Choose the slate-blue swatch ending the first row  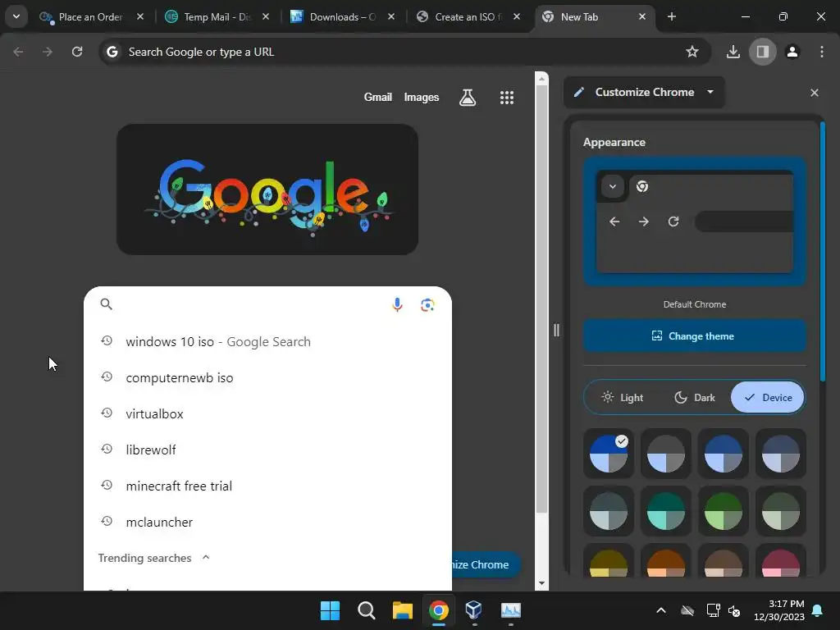781,454
